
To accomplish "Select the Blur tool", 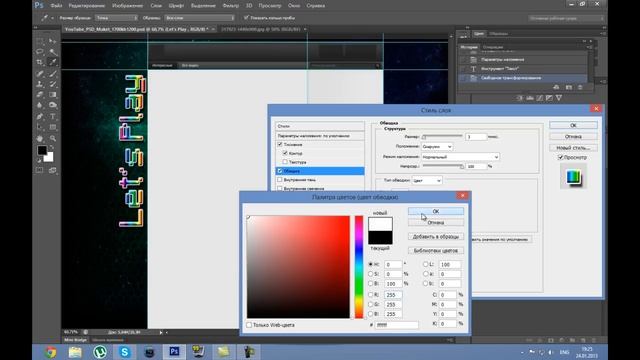I will click(x=40, y=105).
